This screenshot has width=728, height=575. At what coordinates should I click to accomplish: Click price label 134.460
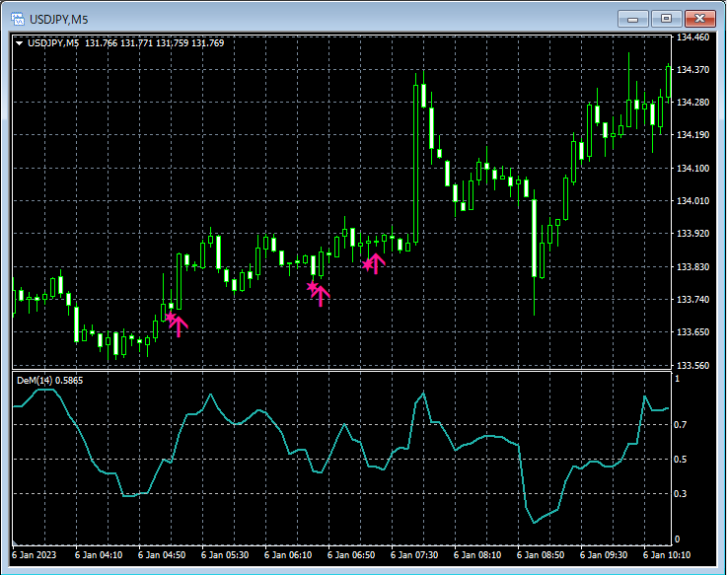(x=693, y=37)
